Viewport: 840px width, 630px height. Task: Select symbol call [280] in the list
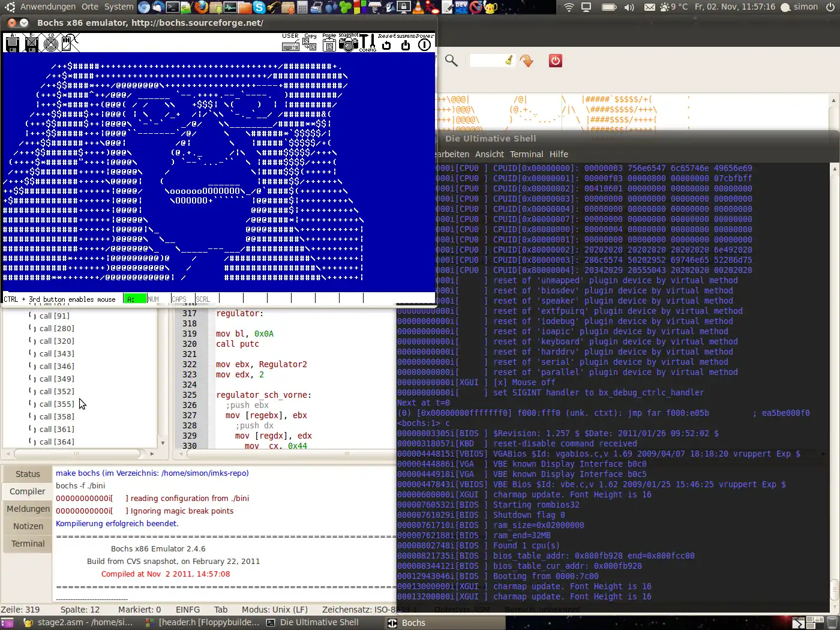coord(57,328)
